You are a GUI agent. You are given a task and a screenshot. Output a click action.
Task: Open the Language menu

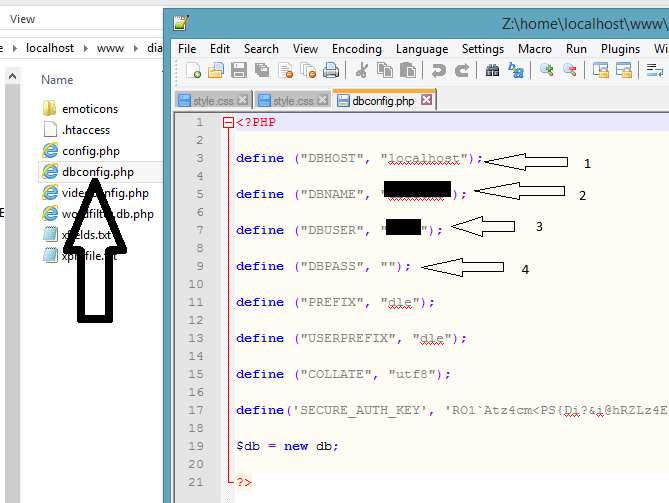(422, 49)
